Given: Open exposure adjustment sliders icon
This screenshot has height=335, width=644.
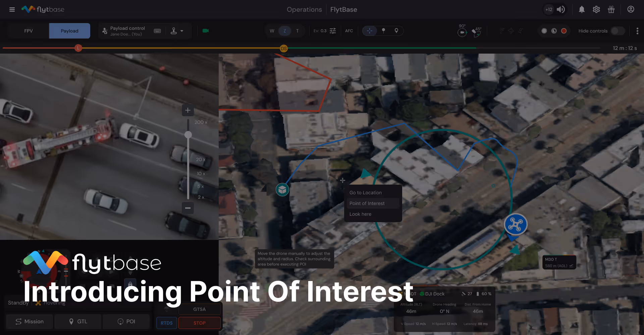Looking at the screenshot, I should (x=333, y=31).
